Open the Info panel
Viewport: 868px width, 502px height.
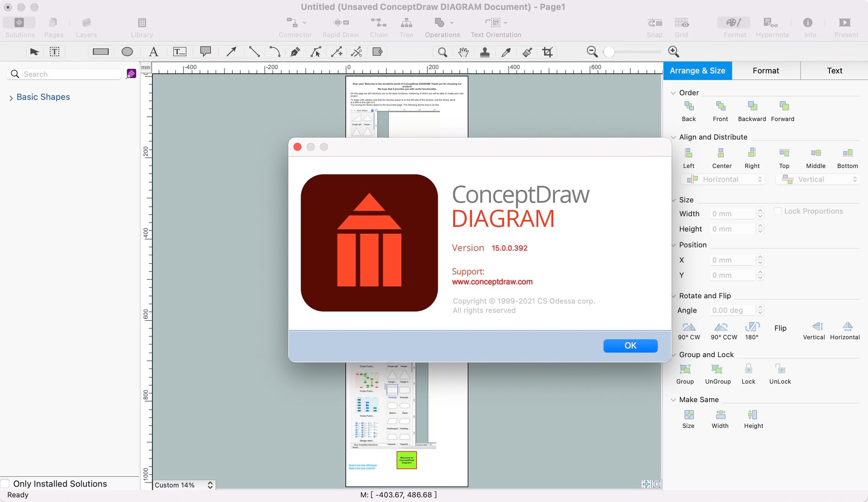809,27
